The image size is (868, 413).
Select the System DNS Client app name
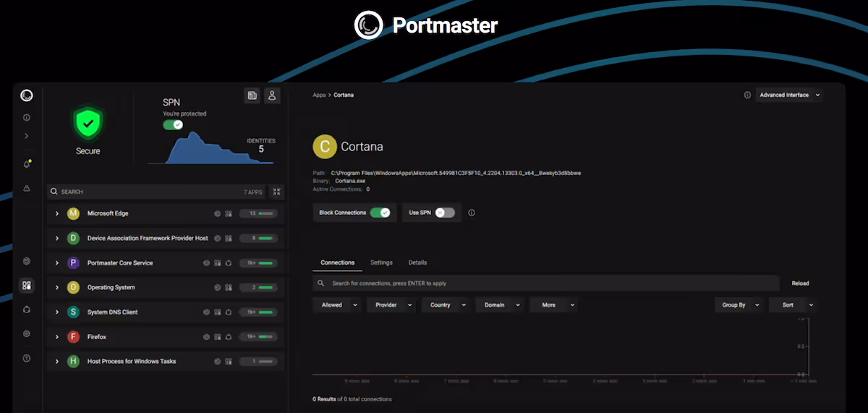(112, 312)
